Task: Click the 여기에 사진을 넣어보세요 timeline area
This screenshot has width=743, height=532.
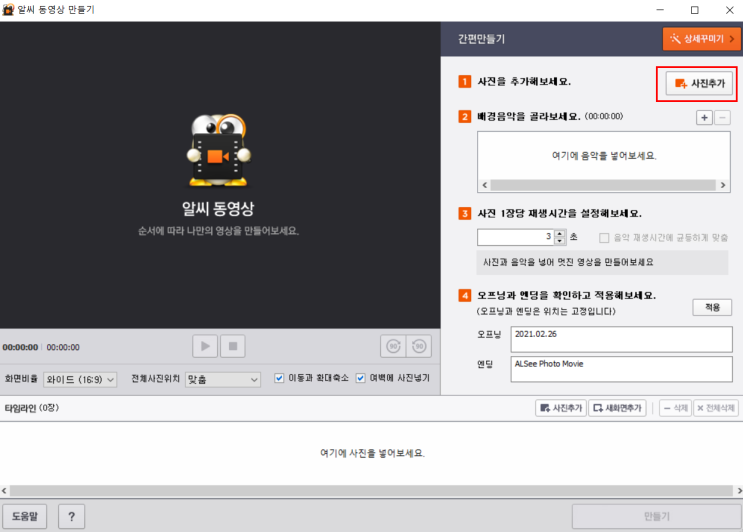Action: [372, 453]
